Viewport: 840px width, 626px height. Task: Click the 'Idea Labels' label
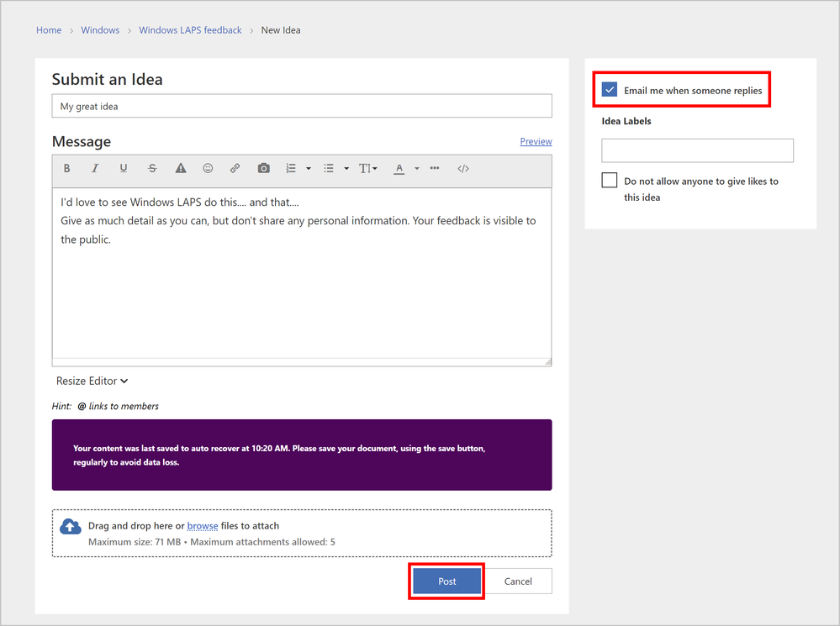(626, 121)
